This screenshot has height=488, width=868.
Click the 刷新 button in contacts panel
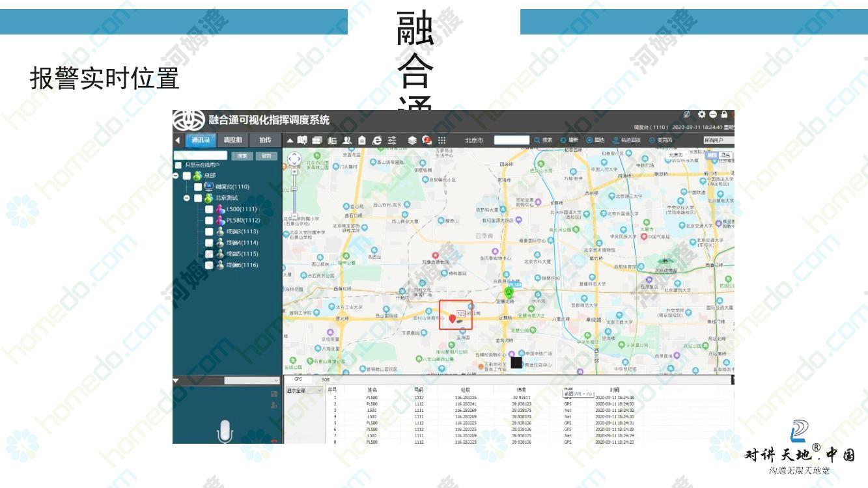pos(266,156)
